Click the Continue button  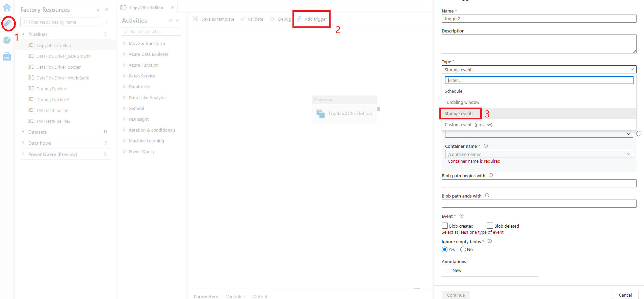click(x=456, y=295)
